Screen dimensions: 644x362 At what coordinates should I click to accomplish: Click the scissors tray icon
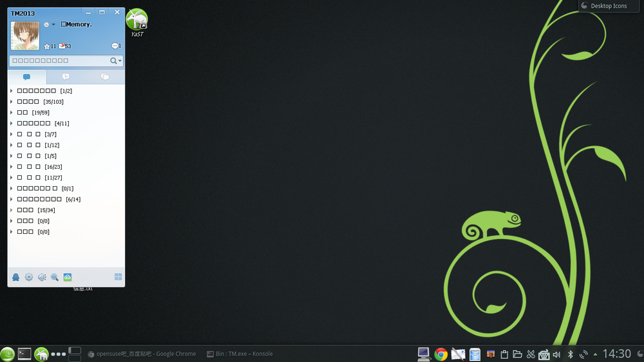(x=531, y=354)
